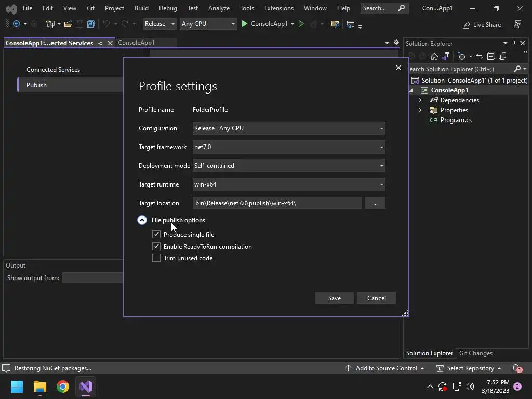Open the Extensions menu

[x=279, y=8]
